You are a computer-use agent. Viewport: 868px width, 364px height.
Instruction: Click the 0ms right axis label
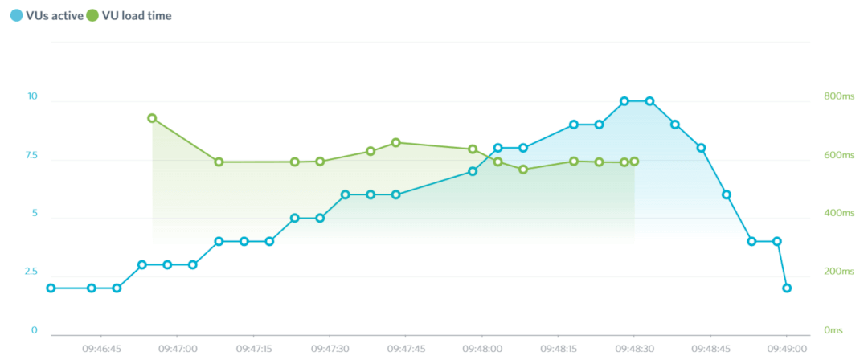coord(833,330)
